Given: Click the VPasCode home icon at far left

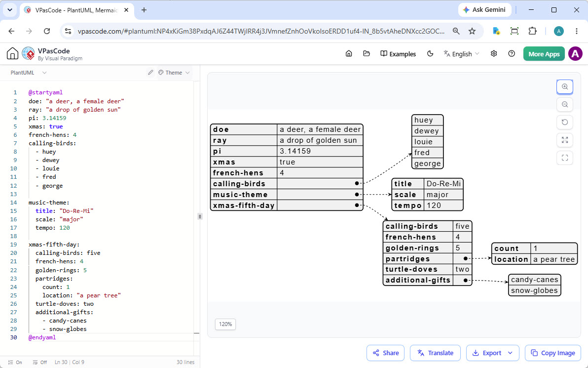Looking at the screenshot, I should click(12, 54).
